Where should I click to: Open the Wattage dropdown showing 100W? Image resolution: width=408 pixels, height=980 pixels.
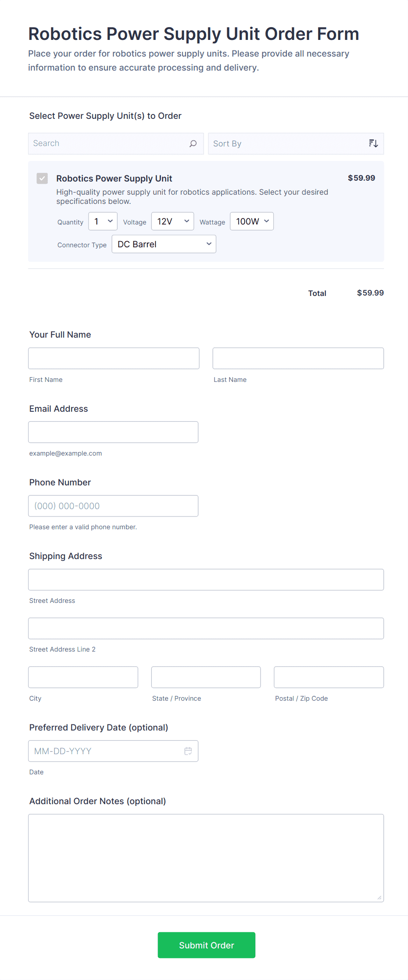tap(251, 221)
